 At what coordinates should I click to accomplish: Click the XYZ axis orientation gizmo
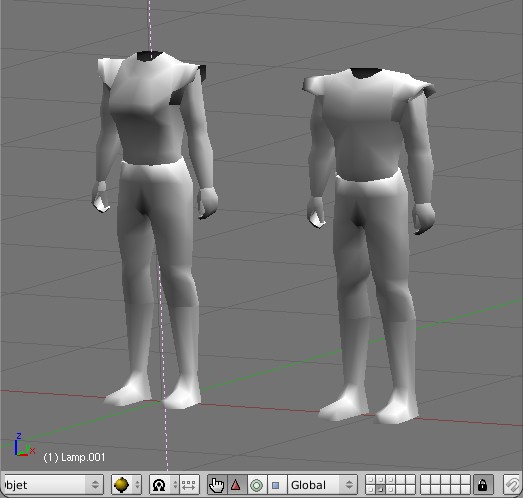point(23,445)
